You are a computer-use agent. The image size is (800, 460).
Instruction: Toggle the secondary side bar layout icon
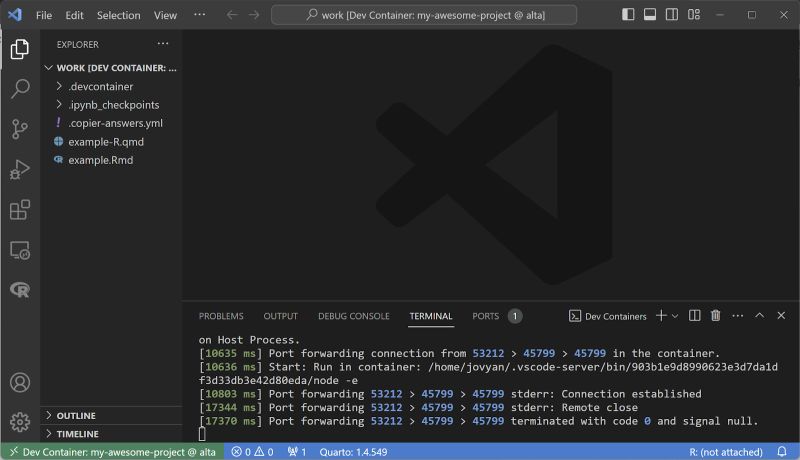(672, 14)
